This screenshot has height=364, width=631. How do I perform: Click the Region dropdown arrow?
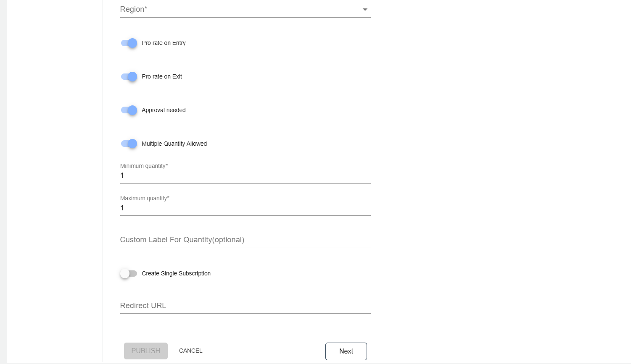[x=365, y=9]
